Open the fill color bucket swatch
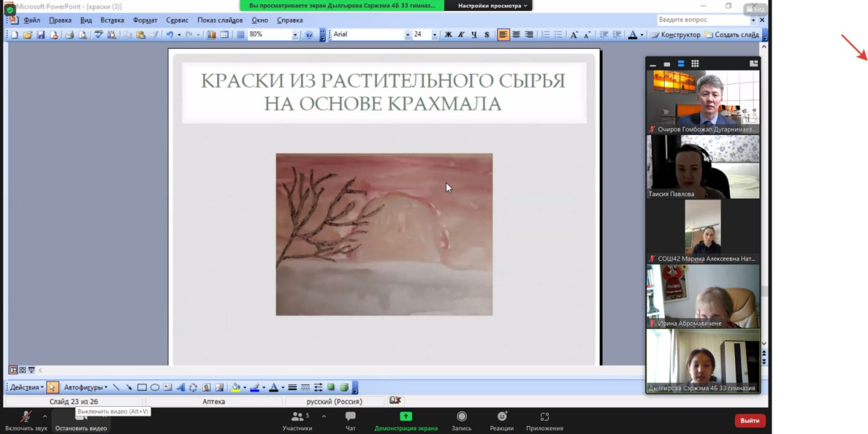The image size is (868, 434). point(235,387)
